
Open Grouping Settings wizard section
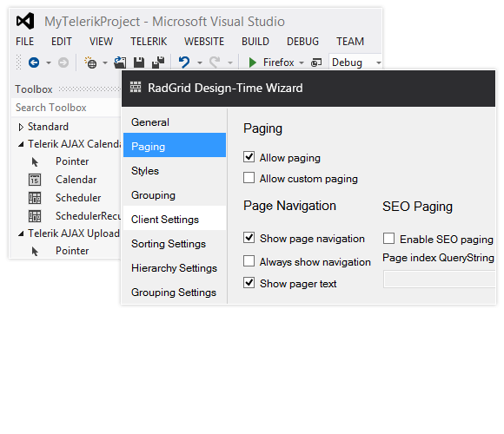(175, 293)
